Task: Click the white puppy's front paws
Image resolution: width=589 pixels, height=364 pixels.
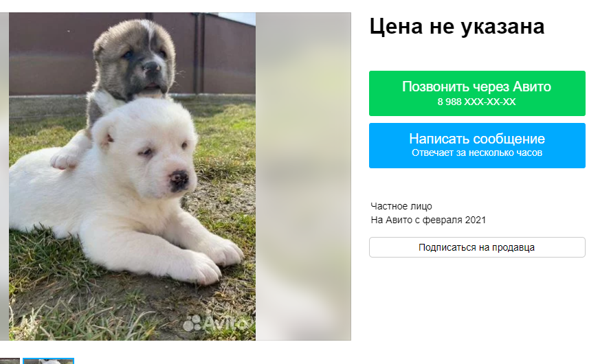Action: tap(210, 259)
